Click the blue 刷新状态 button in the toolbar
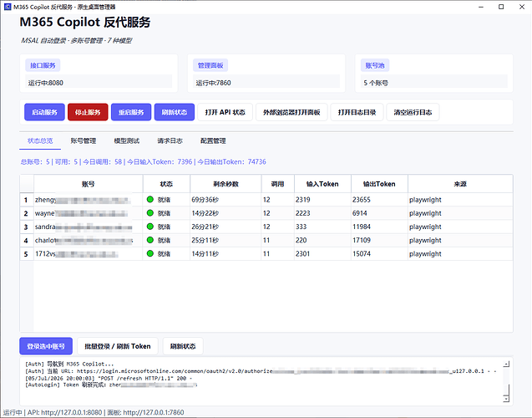Screen dimensions: 532x418 [x=175, y=112]
